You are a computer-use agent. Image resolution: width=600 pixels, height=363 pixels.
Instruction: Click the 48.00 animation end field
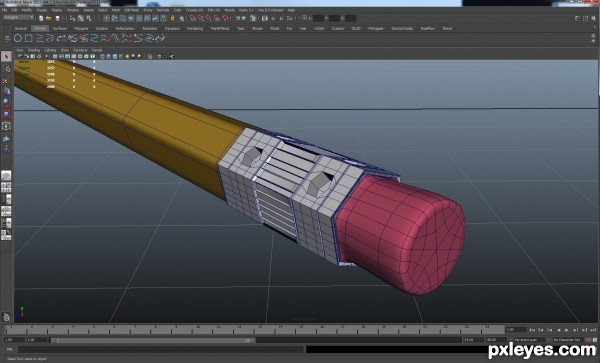click(x=496, y=340)
